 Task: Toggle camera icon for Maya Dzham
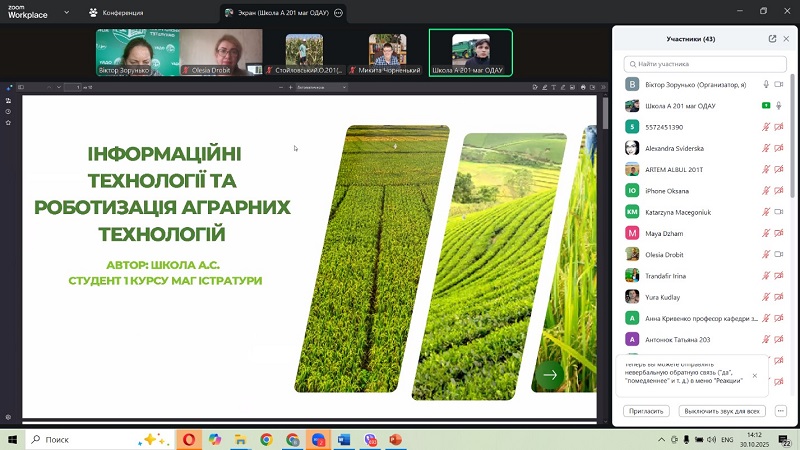point(778,233)
